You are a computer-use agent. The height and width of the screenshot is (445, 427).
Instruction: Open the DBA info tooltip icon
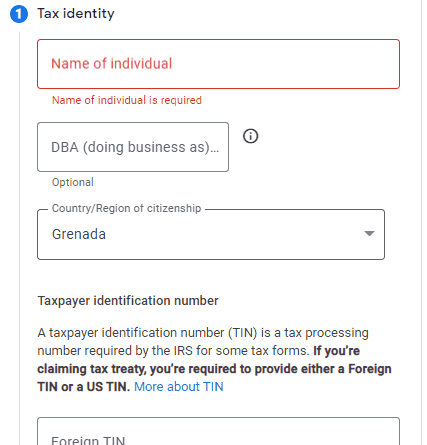coord(250,136)
